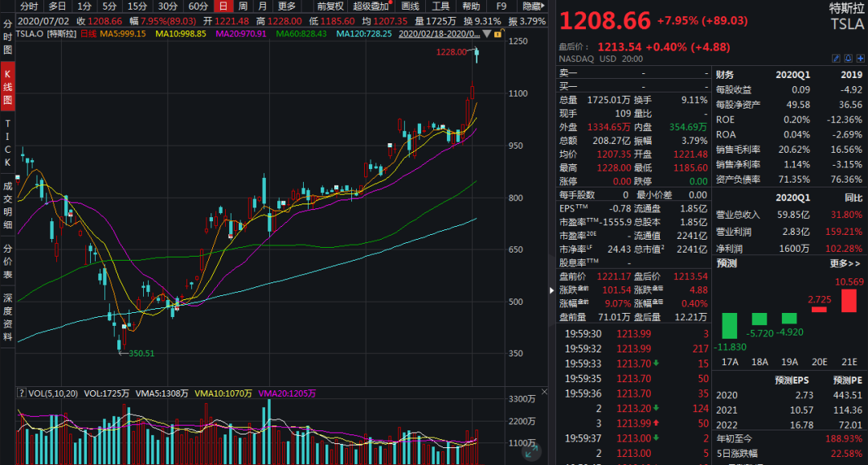Viewport: 868px width, 465px height.
Task: Switch to the 多日 multi-day view
Action: click(x=57, y=6)
